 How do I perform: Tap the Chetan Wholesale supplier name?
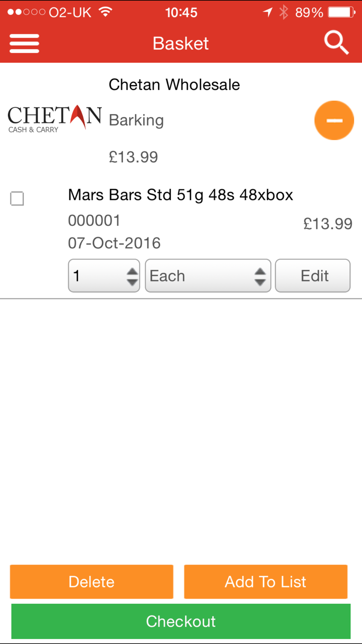(174, 85)
